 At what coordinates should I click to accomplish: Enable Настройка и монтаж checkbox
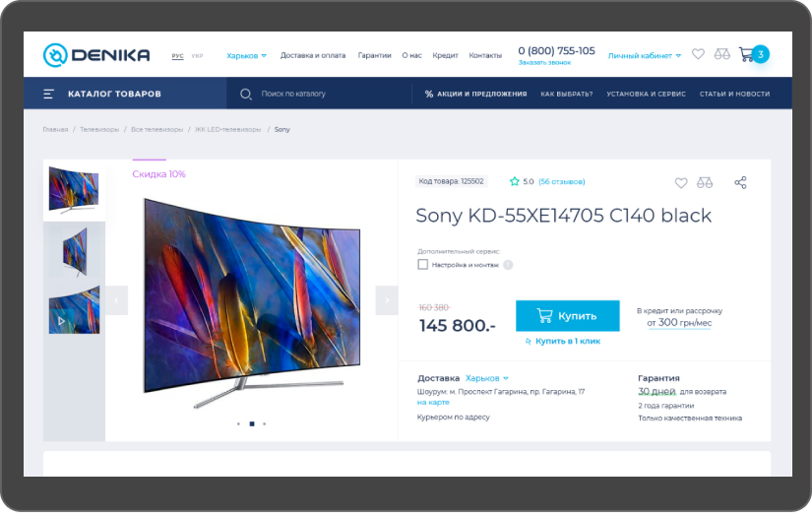tap(423, 265)
